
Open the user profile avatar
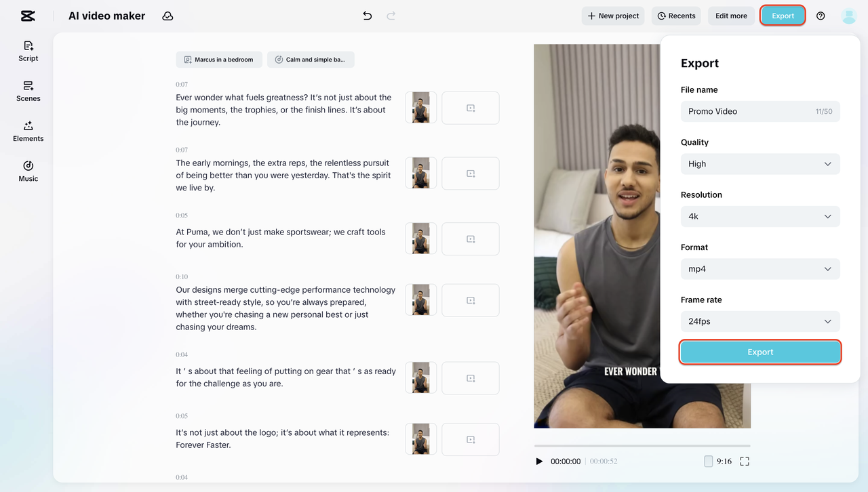[848, 16]
